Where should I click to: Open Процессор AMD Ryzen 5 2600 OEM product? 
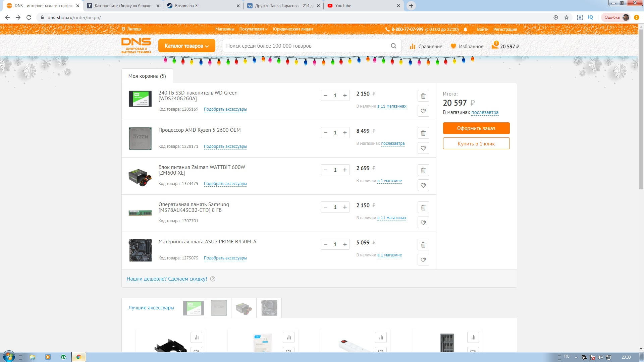coord(200,130)
